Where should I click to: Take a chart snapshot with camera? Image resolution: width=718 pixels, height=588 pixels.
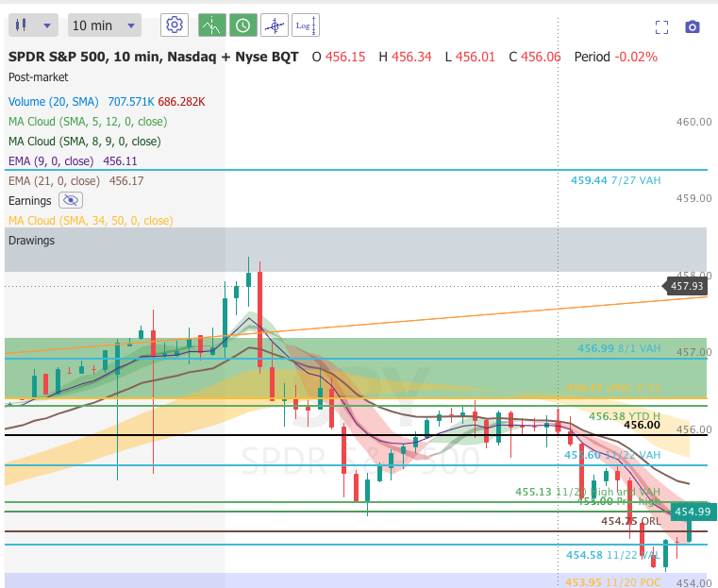click(693, 27)
